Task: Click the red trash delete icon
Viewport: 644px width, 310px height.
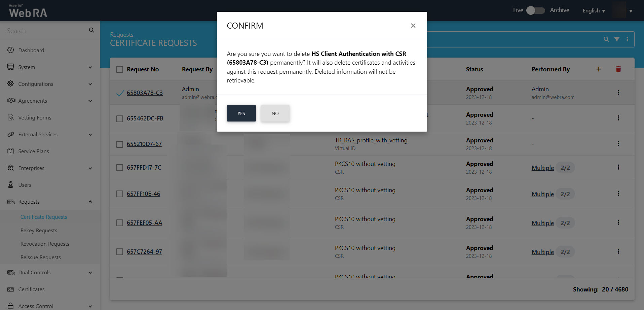Action: pyautogui.click(x=618, y=69)
